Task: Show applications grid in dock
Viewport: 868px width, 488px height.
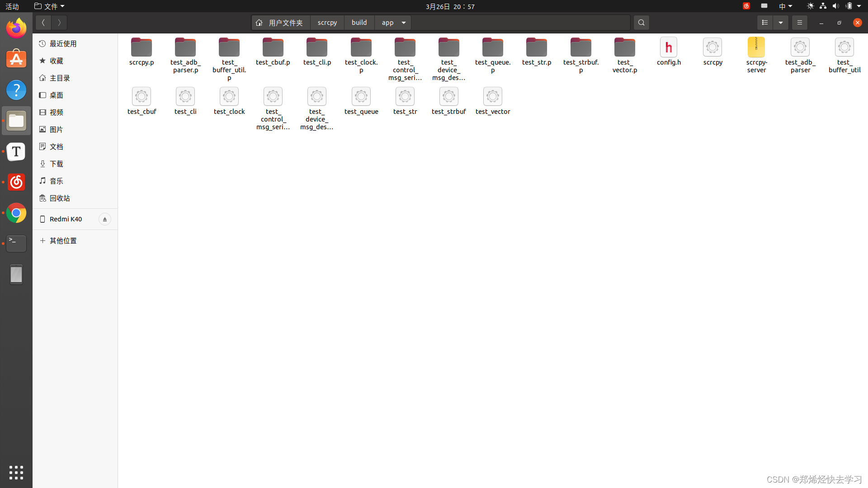Action: pos(16,473)
